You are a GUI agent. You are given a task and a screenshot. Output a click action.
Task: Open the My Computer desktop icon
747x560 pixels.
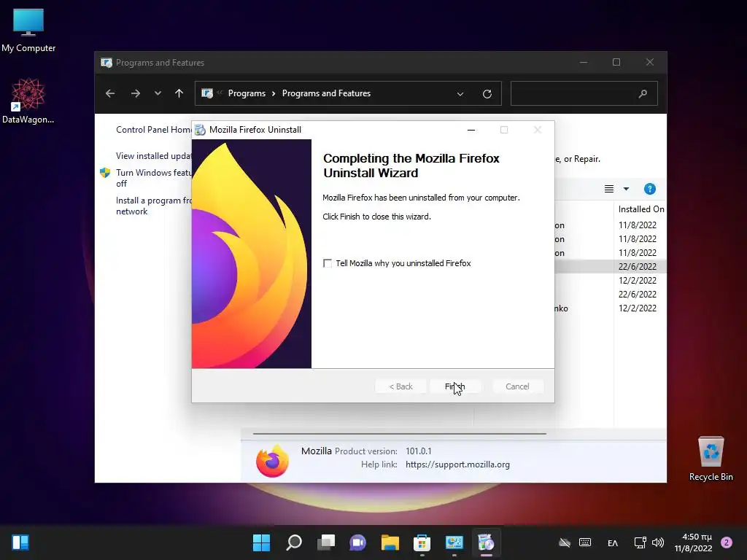28,31
